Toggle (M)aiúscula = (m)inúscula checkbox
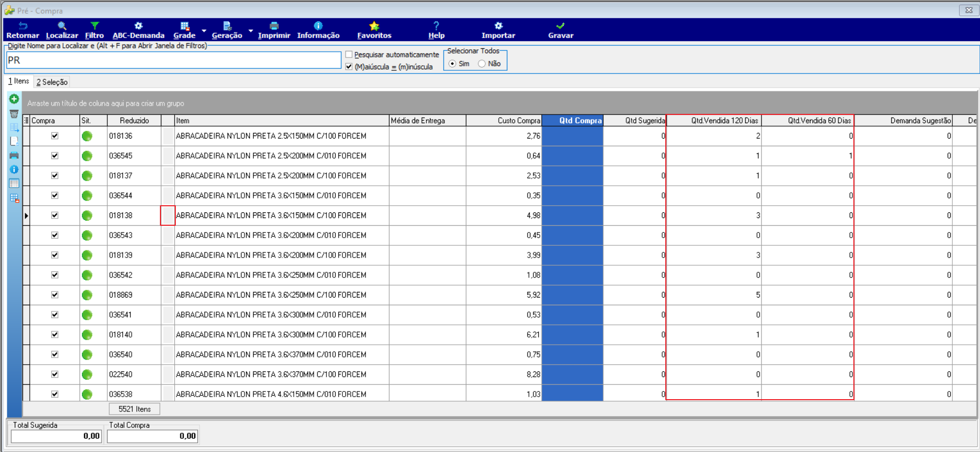The height and width of the screenshot is (452, 980). click(349, 67)
